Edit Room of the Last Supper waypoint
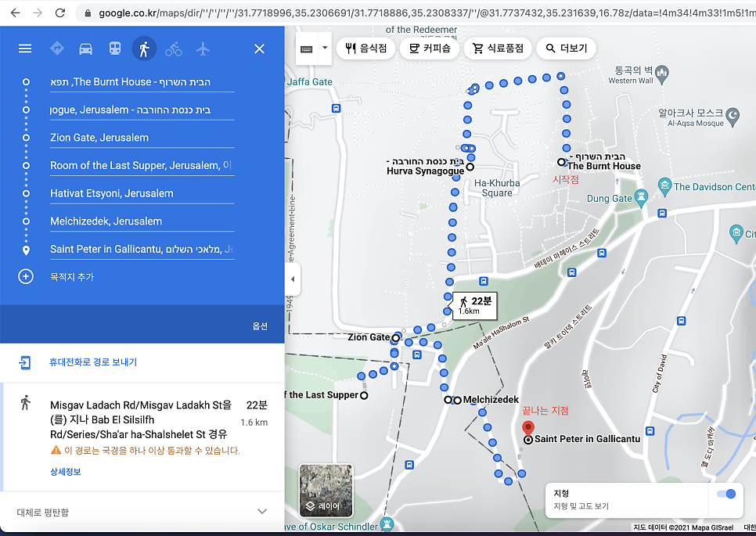756x536 pixels. click(x=142, y=166)
